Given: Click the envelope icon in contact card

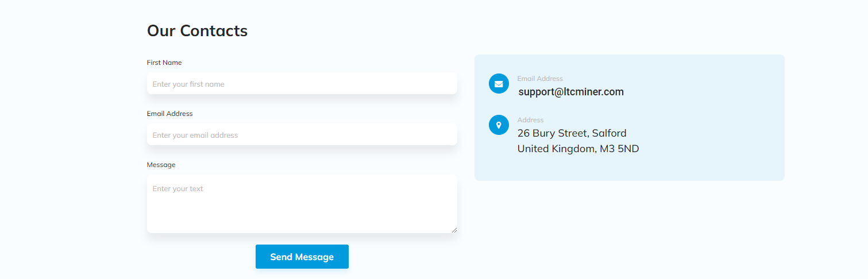Looking at the screenshot, I should pyautogui.click(x=499, y=84).
